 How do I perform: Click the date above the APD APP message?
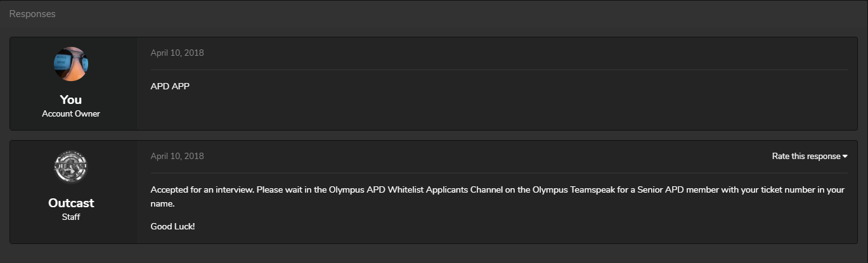(x=177, y=53)
